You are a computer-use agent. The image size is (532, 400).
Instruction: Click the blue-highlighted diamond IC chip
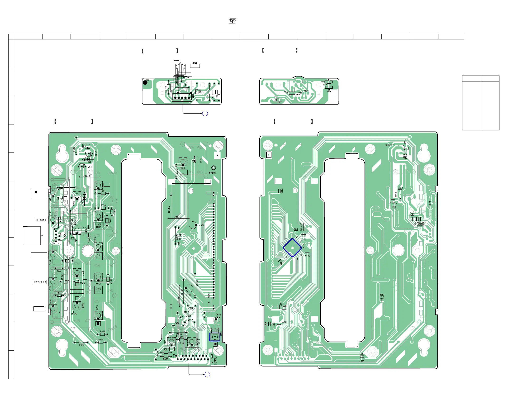[x=292, y=248]
